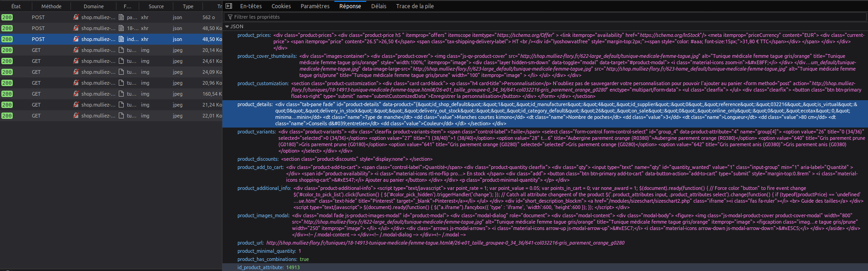Click the insecure lock icon in the 22,01 Ko row
This screenshot has width=868, height=271.
pyautogui.click(x=76, y=116)
